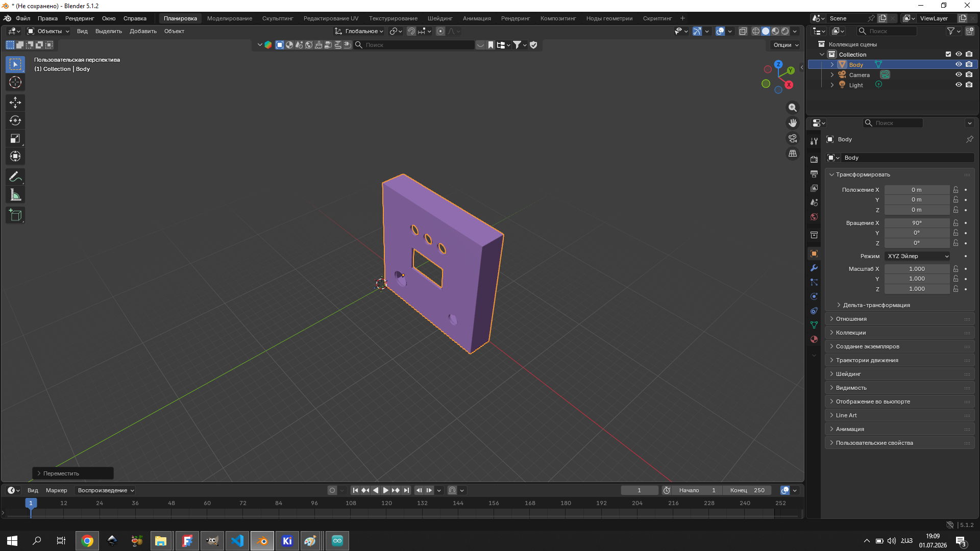Image resolution: width=980 pixels, height=551 pixels.
Task: Click the Scale X value field
Action: tap(917, 269)
